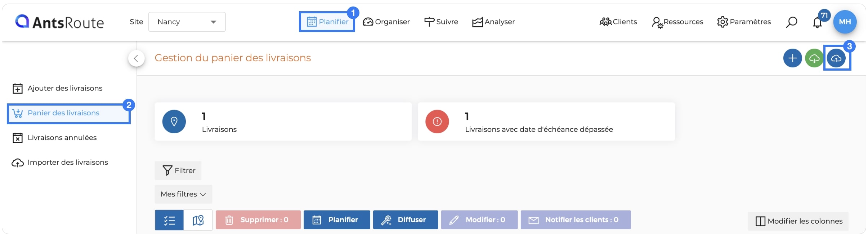Screen dimensions: 868x236
Task: Click Modifier les colonnes button
Action: click(x=798, y=221)
